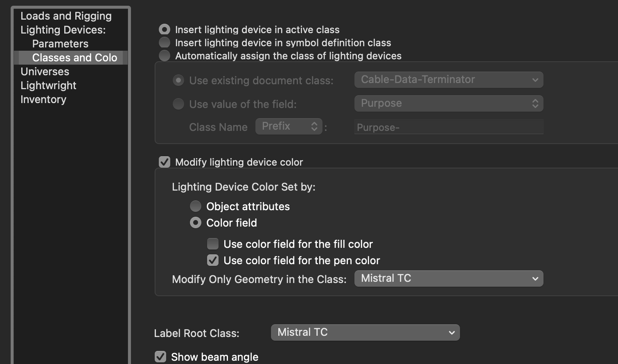Choose Use value of the field option
This screenshot has height=364, width=618.
click(178, 104)
